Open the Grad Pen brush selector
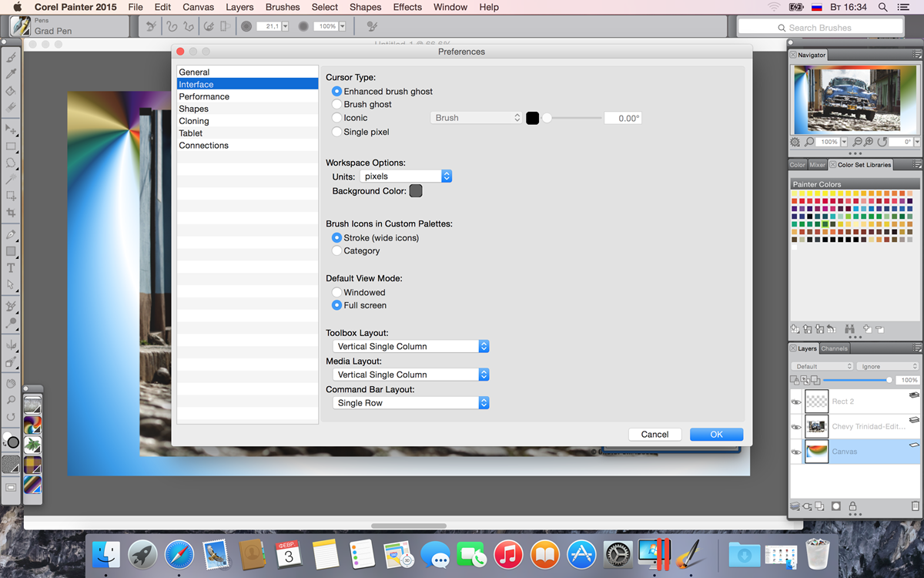This screenshot has width=924, height=578. [22, 26]
